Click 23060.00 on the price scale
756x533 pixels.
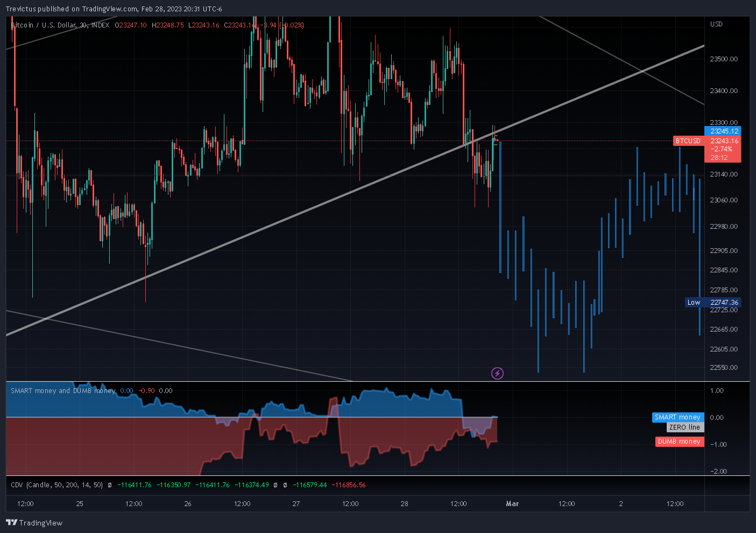click(x=724, y=200)
